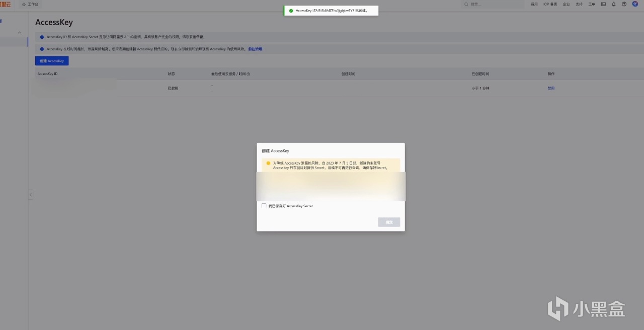Click the home icon beside 工作台
Screen dimensions: 644x330
[x=24, y=4]
